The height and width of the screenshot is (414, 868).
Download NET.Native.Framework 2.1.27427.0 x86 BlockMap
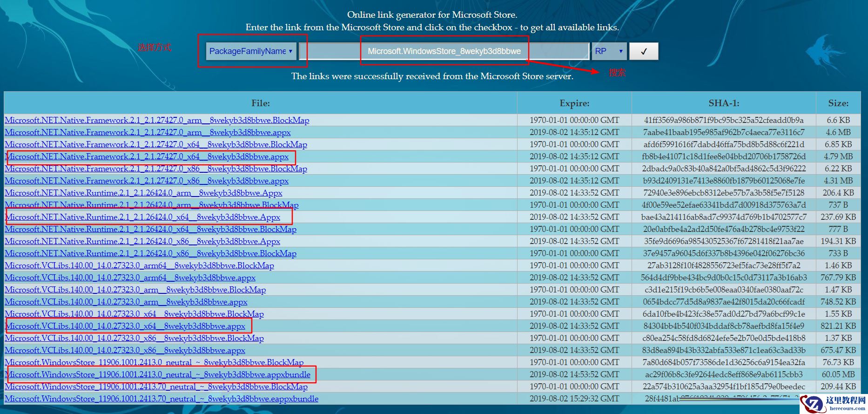(x=156, y=169)
